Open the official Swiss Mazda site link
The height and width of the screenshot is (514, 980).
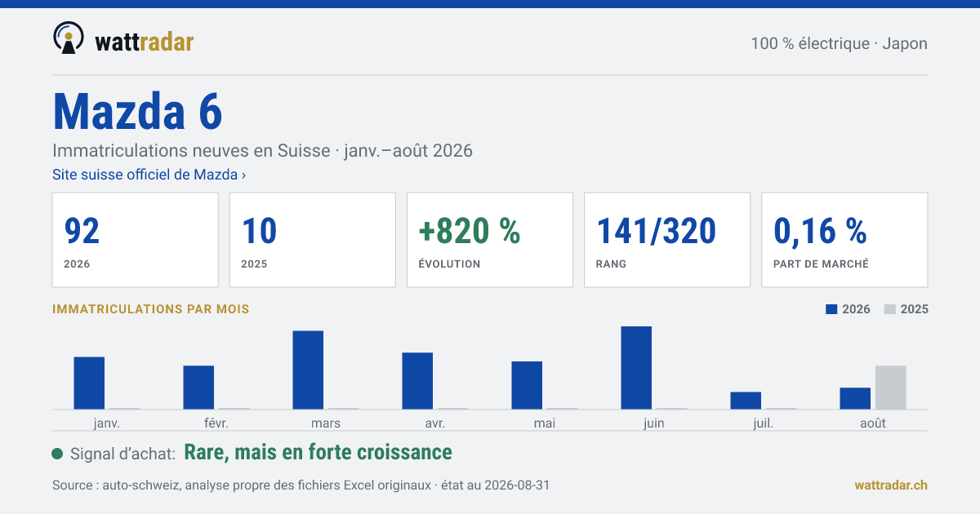pyautogui.click(x=149, y=175)
